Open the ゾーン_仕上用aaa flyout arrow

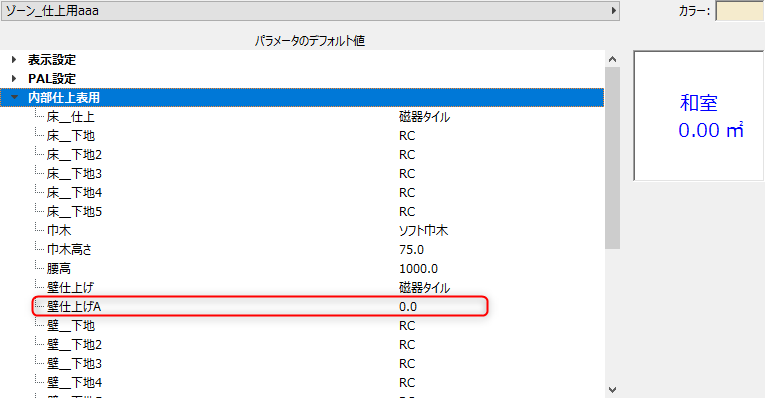tap(613, 10)
